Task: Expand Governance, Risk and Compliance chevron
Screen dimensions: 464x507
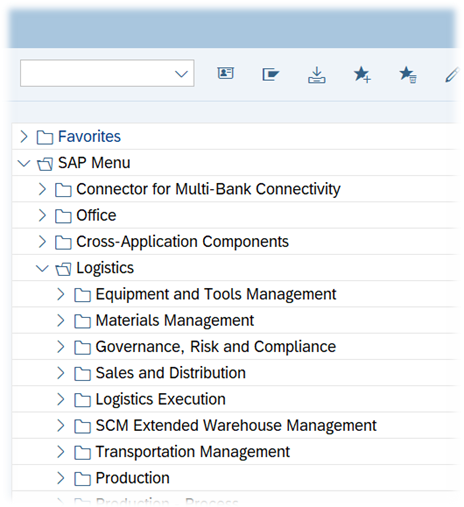Action: pos(61,347)
